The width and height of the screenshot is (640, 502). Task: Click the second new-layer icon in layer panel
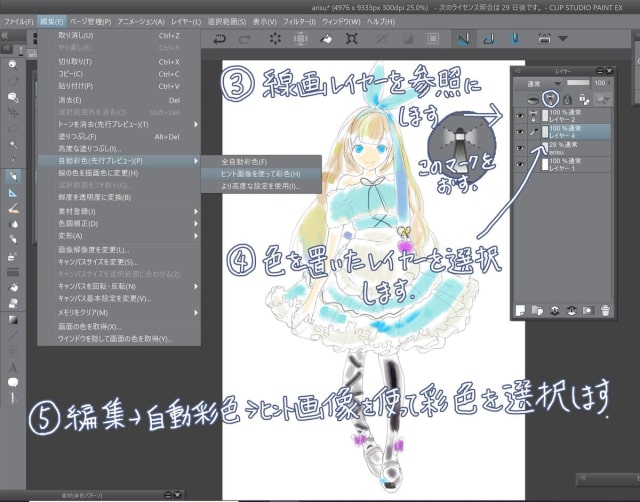537,311
